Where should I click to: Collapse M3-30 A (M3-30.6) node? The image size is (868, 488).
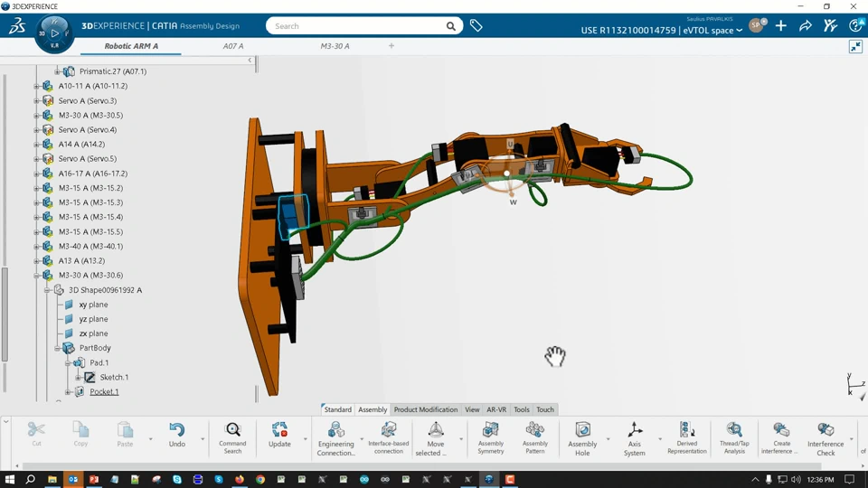point(36,275)
